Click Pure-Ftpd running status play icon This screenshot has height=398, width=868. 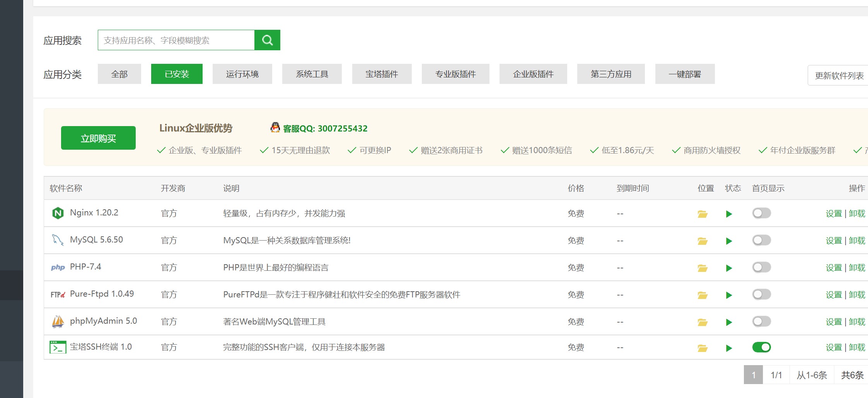[x=729, y=295]
